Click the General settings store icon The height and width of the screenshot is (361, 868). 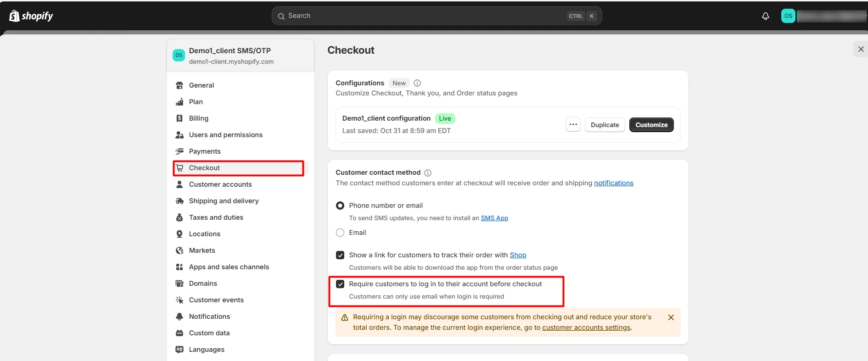(x=179, y=85)
